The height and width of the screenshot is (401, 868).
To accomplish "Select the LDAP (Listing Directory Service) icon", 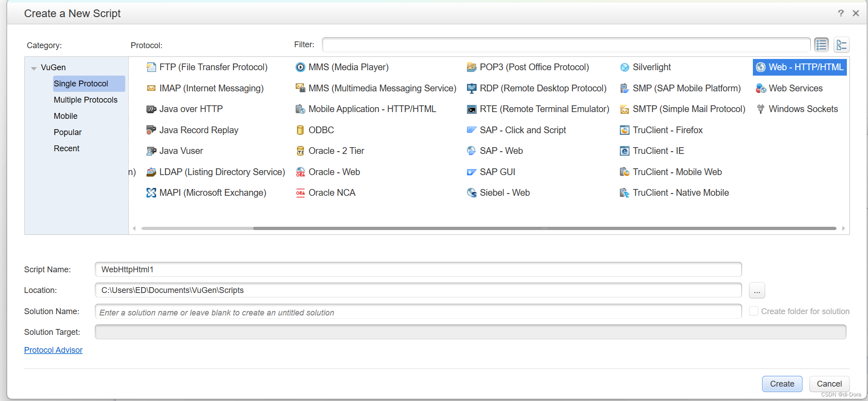I will [151, 172].
